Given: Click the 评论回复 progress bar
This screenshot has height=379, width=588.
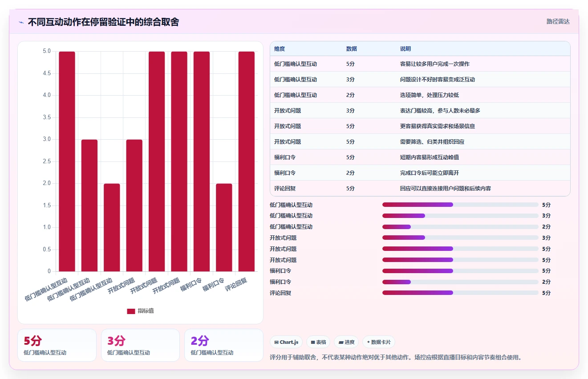Looking at the screenshot, I should coord(460,293).
